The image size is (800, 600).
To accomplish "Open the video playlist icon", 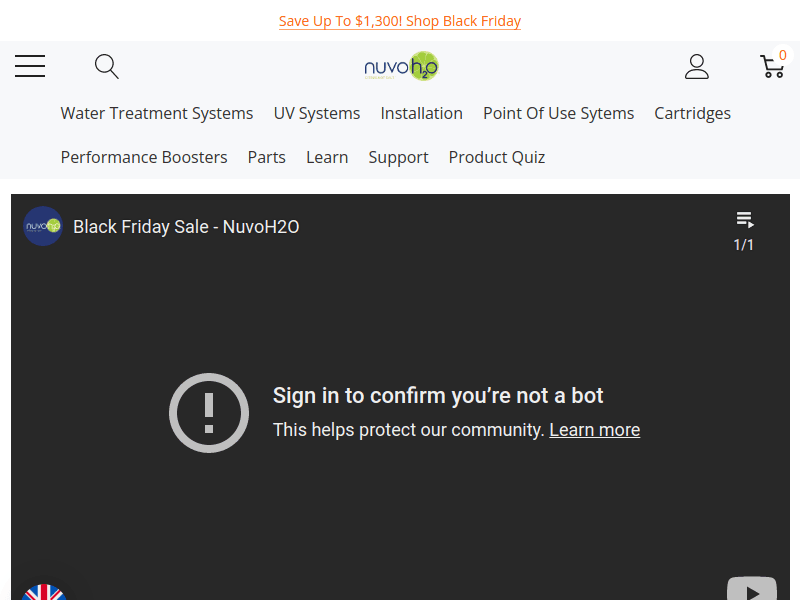I will click(x=744, y=220).
